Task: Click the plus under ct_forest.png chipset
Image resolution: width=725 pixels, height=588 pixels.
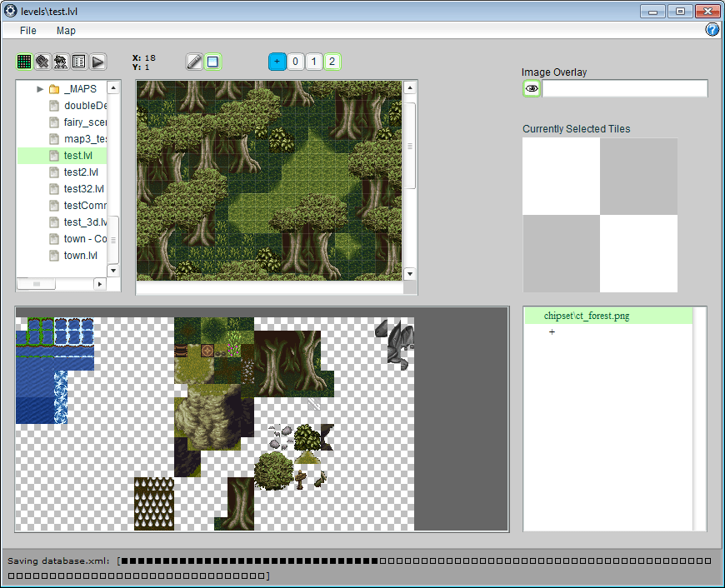Action: point(552,332)
